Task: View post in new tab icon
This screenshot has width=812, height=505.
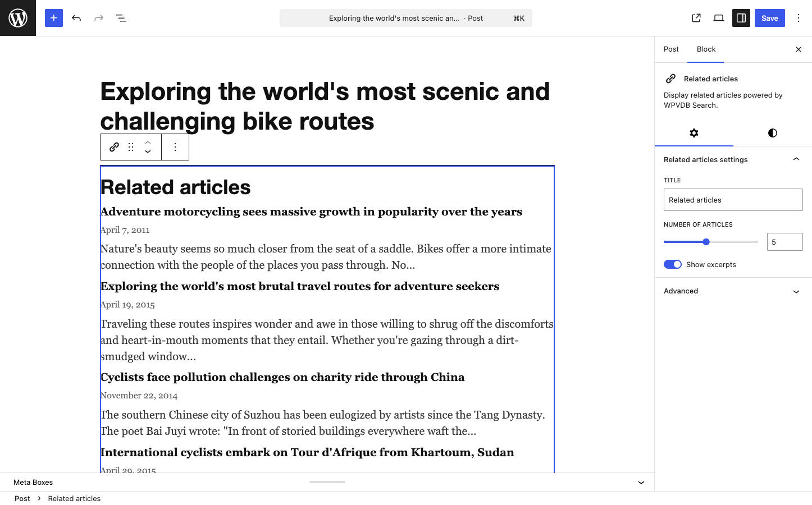Action: [696, 18]
